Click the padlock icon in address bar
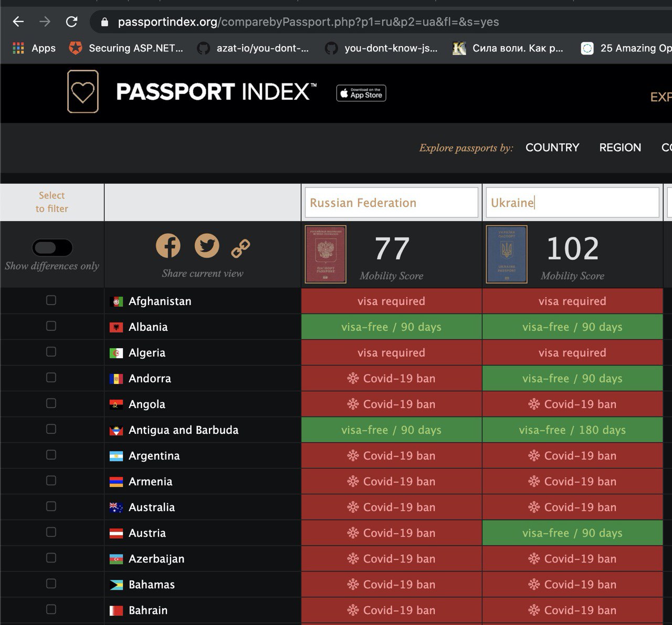This screenshot has width=672, height=625. click(x=104, y=22)
